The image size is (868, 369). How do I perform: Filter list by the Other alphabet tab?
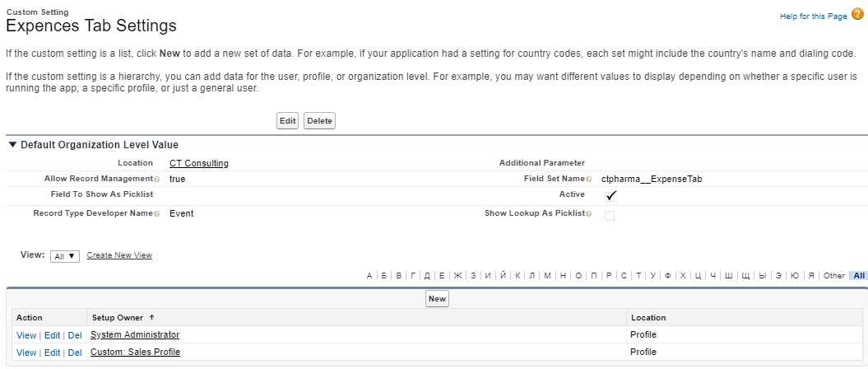click(x=833, y=276)
